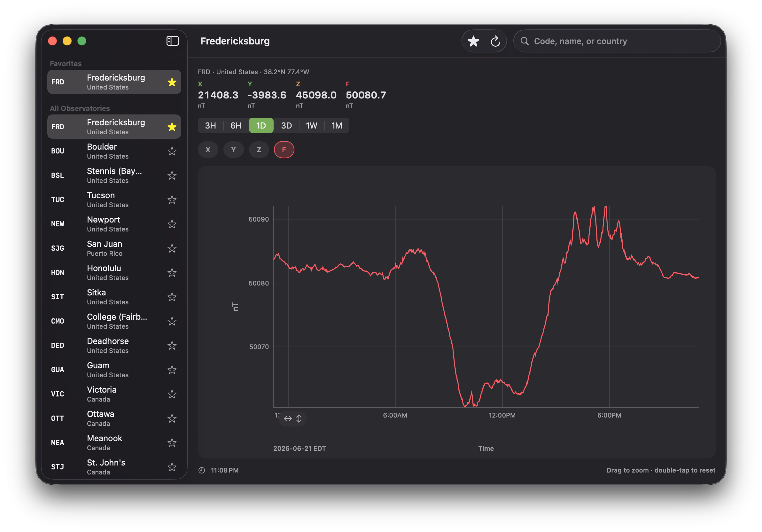
Task: Favorite the Boulder observatory star
Action: coord(172,151)
